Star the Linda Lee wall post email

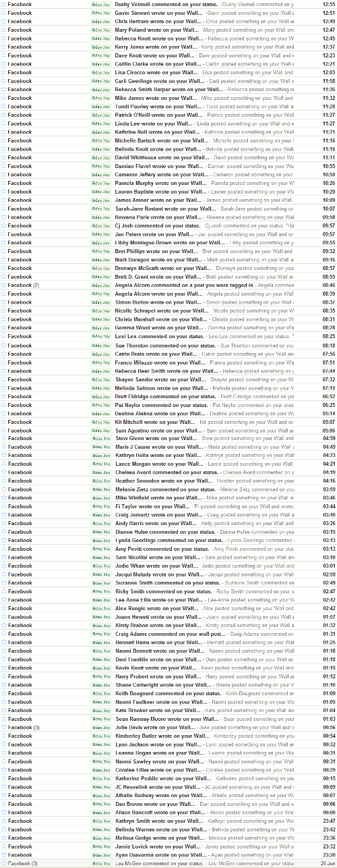(4, 124)
